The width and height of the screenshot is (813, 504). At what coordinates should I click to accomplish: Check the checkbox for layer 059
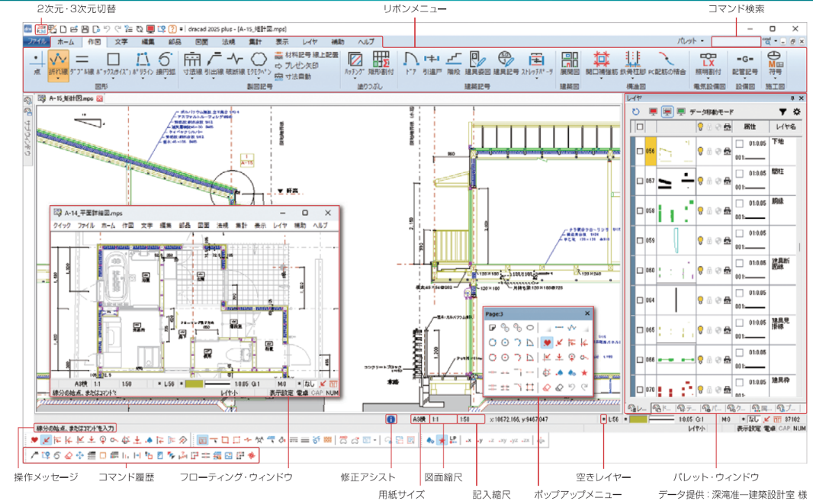(640, 241)
